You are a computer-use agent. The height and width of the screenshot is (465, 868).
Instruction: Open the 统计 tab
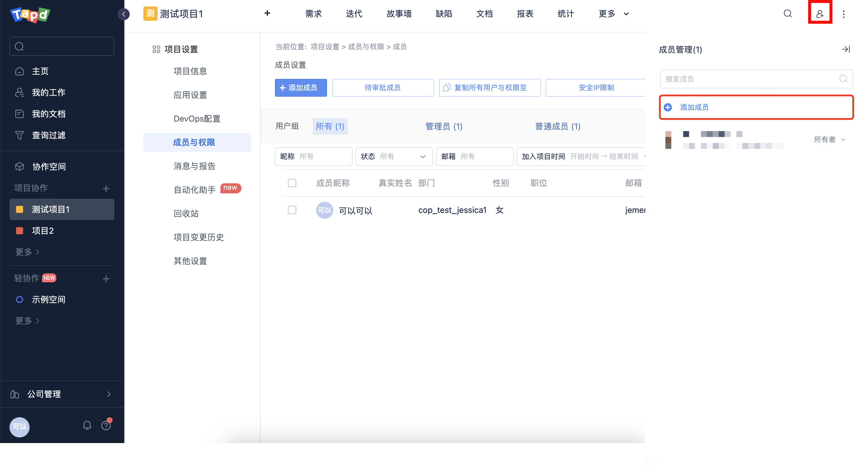(566, 13)
